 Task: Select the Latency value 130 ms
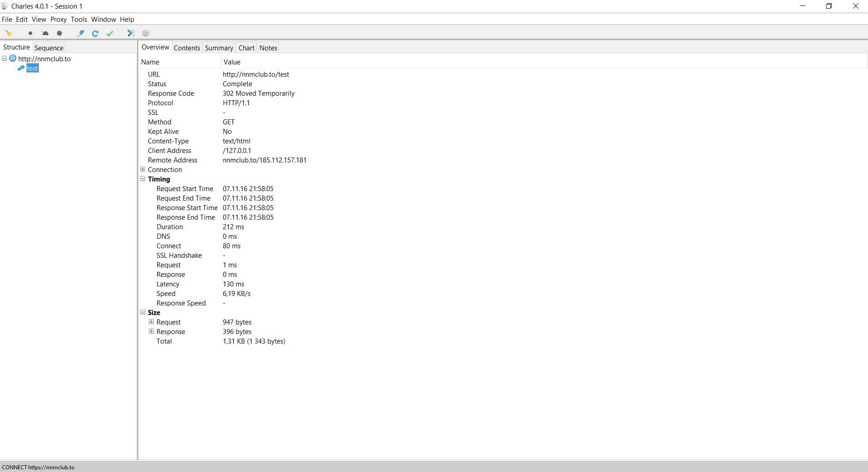coord(234,284)
